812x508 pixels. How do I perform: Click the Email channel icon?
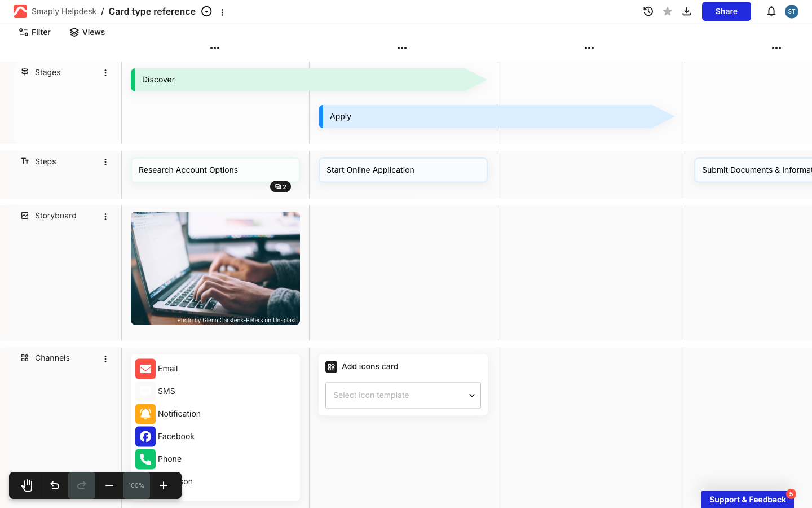point(145,369)
